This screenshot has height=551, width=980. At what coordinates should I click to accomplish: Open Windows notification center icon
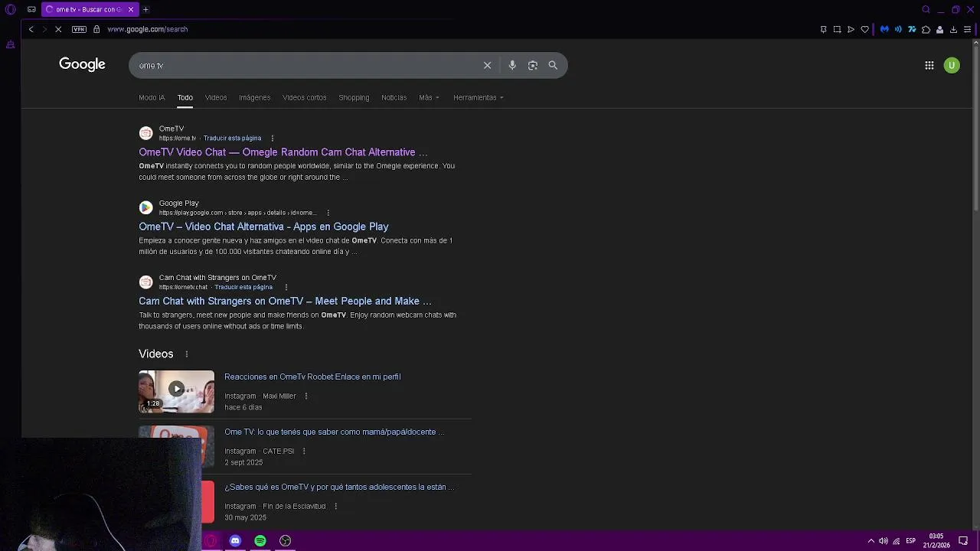[963, 541]
